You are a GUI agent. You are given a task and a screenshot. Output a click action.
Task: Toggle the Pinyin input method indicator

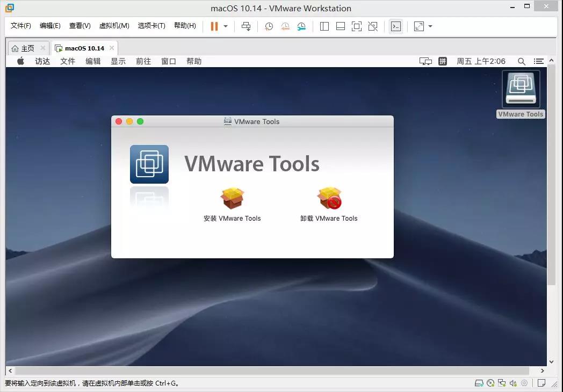coord(443,61)
